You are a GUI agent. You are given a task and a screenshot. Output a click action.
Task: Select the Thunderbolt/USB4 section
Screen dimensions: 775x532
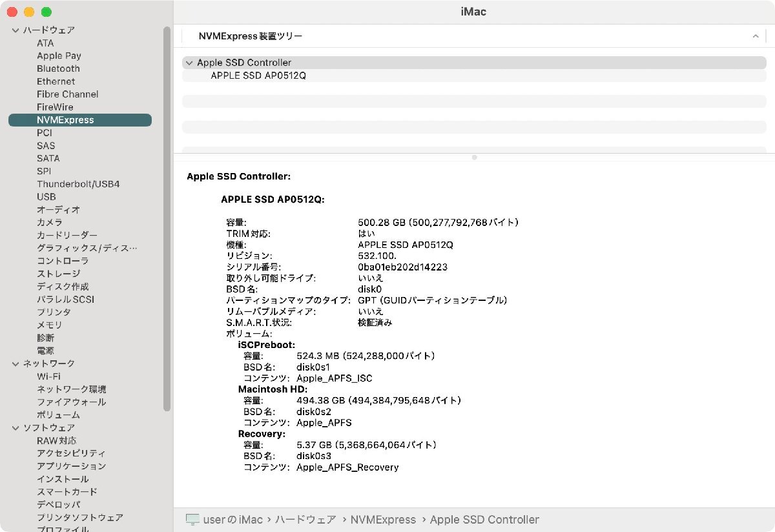[x=78, y=183]
